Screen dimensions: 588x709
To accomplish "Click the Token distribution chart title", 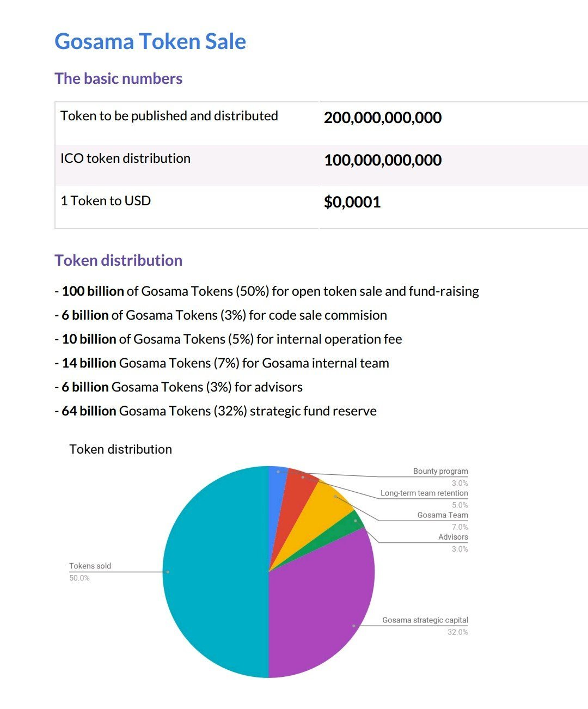I will click(121, 449).
